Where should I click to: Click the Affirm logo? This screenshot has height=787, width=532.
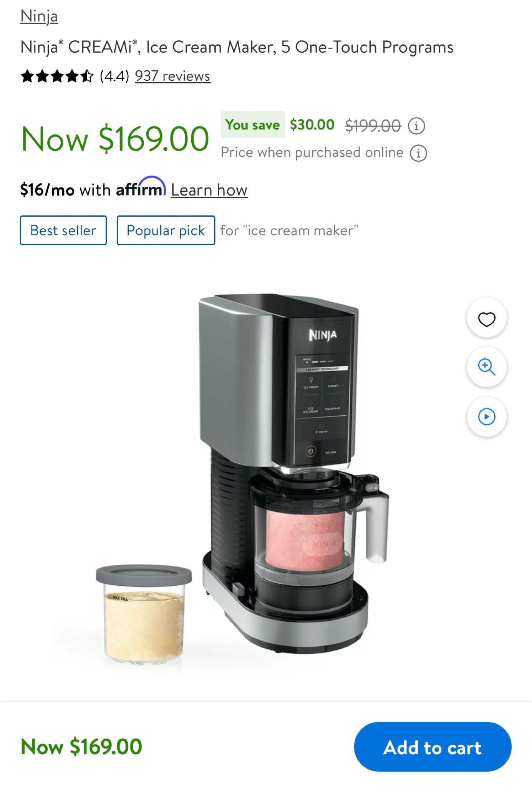click(141, 186)
